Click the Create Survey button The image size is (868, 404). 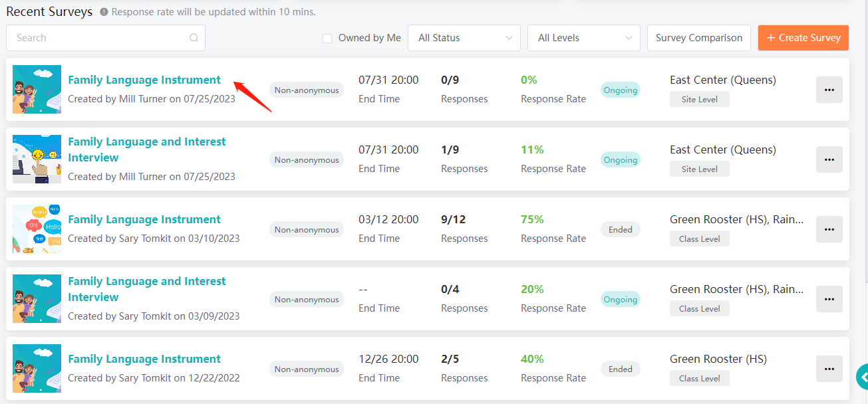803,38
